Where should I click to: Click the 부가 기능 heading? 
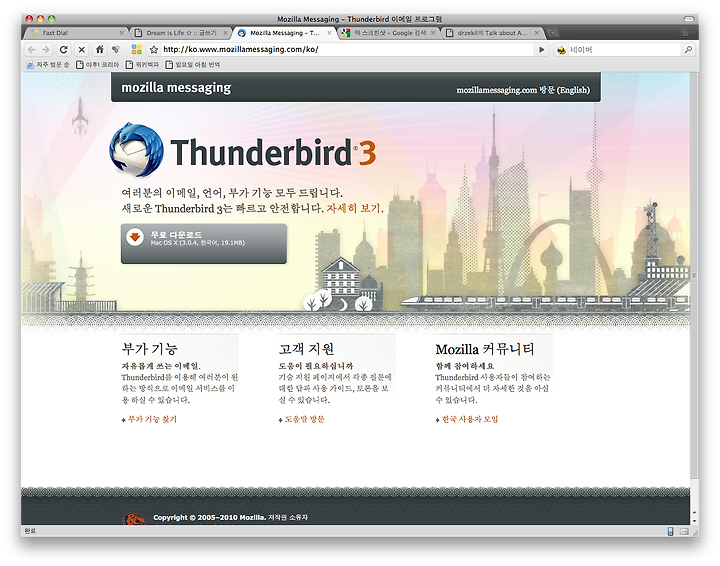coord(149,349)
